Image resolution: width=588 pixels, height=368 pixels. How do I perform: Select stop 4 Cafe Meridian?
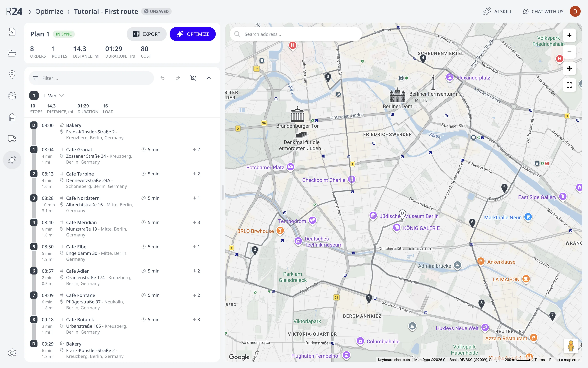coord(122,229)
